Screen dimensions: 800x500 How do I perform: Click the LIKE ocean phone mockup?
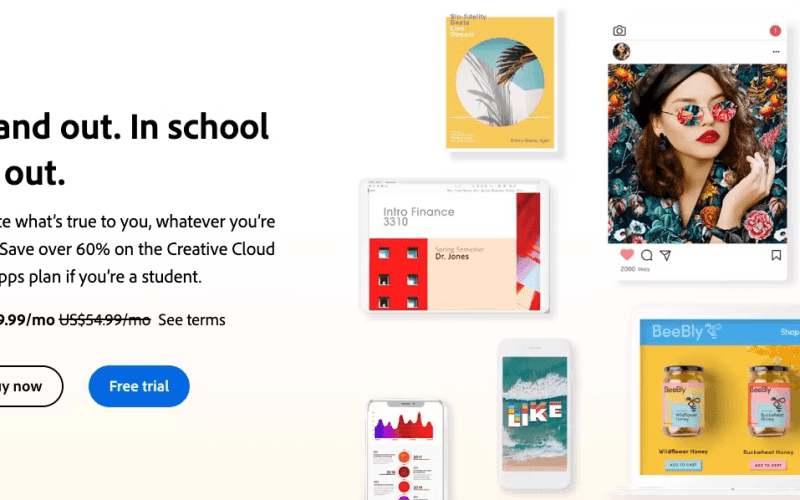pos(534,413)
